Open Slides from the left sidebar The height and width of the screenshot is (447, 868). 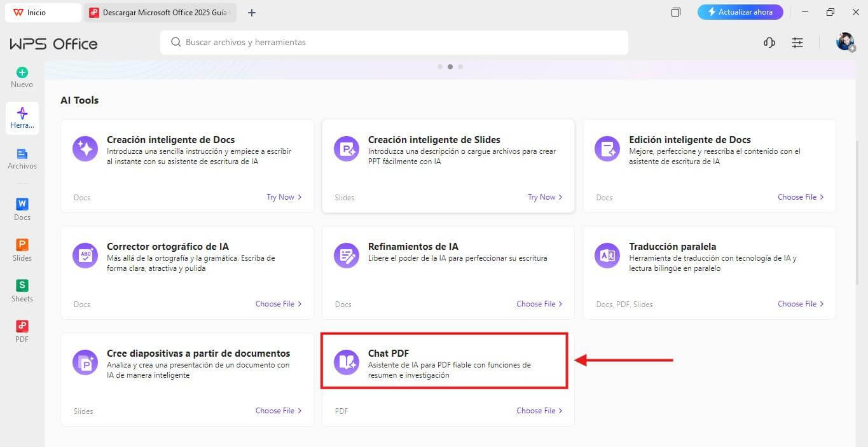(x=22, y=245)
